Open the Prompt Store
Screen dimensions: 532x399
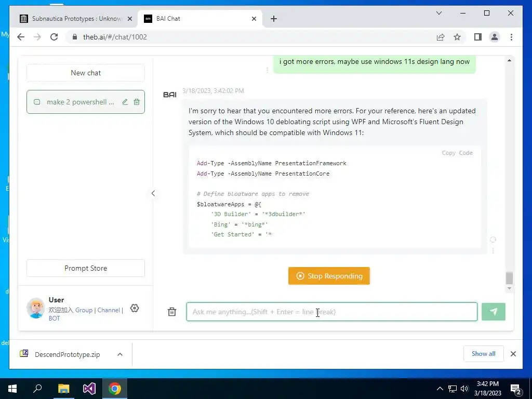tap(86, 268)
